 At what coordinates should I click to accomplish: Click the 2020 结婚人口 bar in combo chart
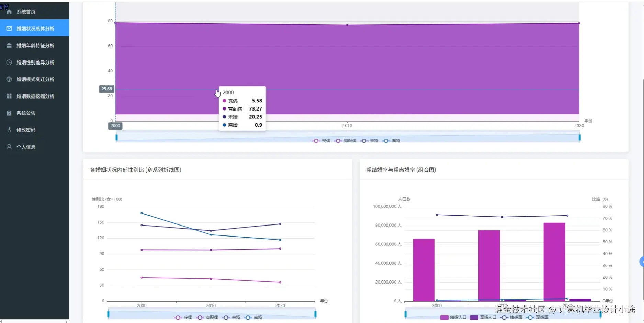(x=554, y=262)
